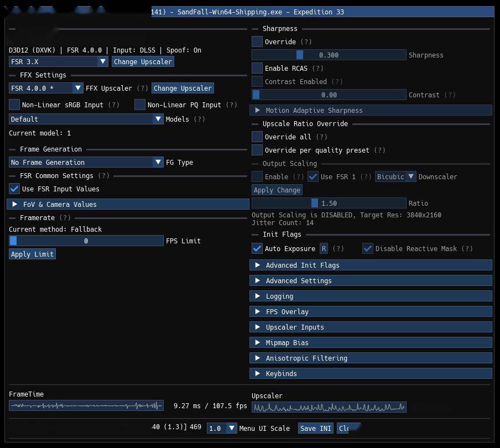The height and width of the screenshot is (448, 500).
Task: Click the help (?) beside FSR Common Settings
Action: [103, 175]
